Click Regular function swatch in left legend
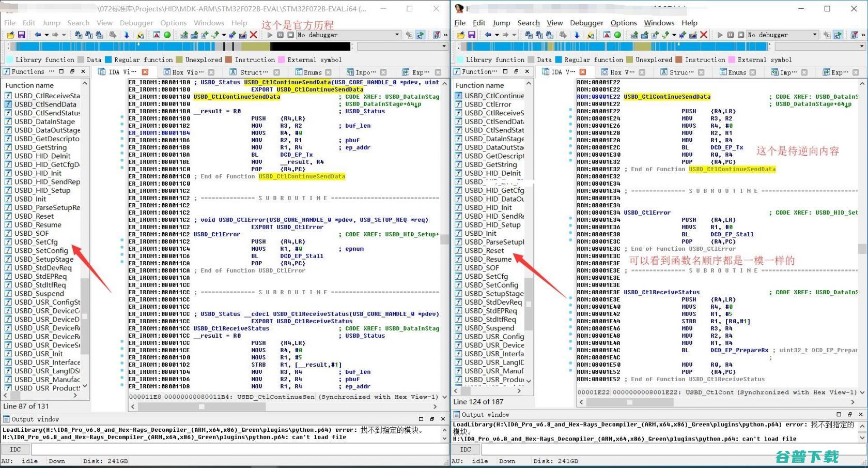 (x=108, y=59)
